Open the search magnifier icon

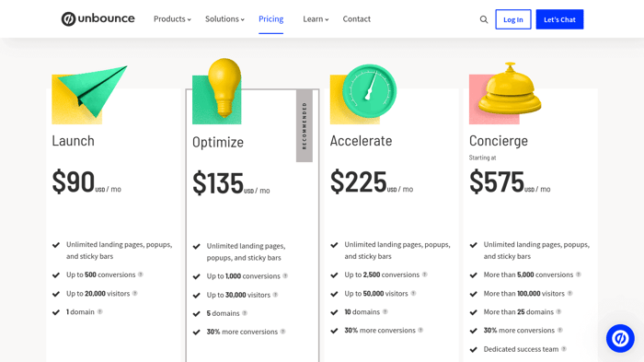pyautogui.click(x=484, y=19)
